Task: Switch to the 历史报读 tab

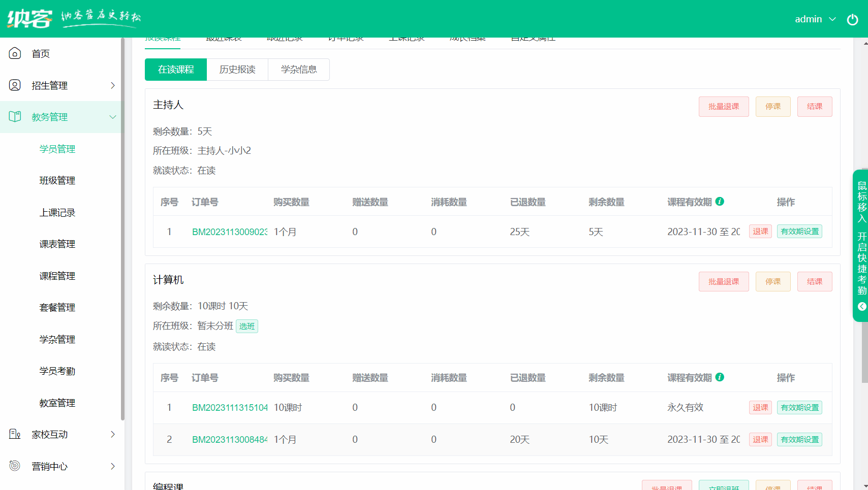Action: pos(237,70)
